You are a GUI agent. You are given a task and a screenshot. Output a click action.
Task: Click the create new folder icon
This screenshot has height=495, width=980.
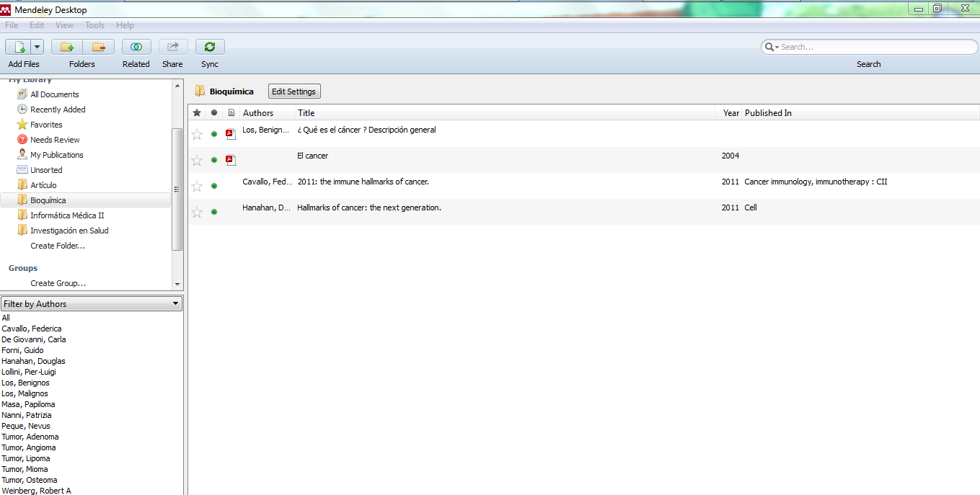click(66, 47)
